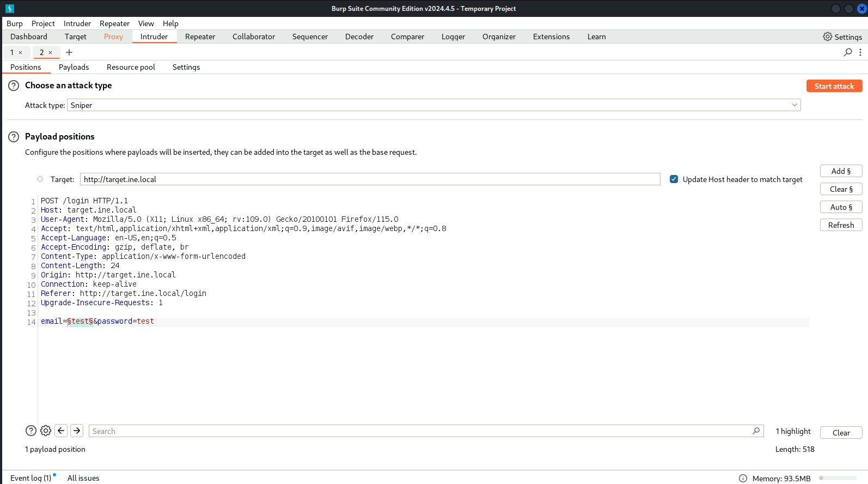Screen dimensions: 868x484
Task: Switch to the Target tab
Action: click(x=76, y=37)
